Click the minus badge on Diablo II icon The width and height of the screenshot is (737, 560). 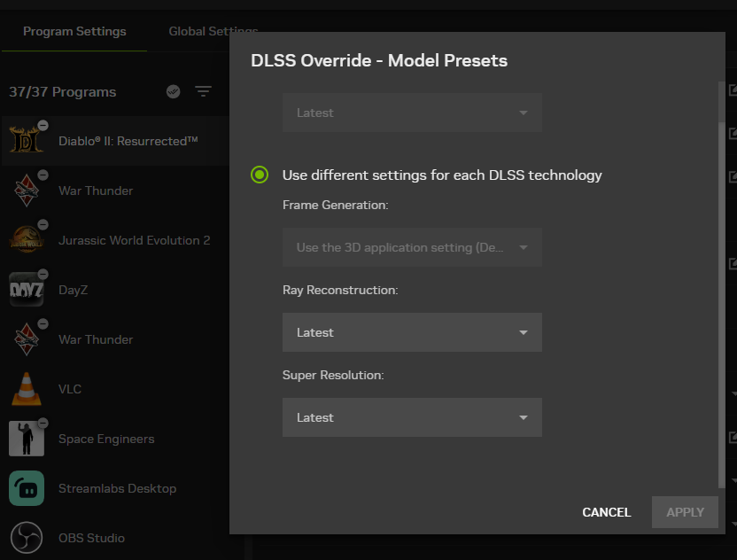coord(43,125)
